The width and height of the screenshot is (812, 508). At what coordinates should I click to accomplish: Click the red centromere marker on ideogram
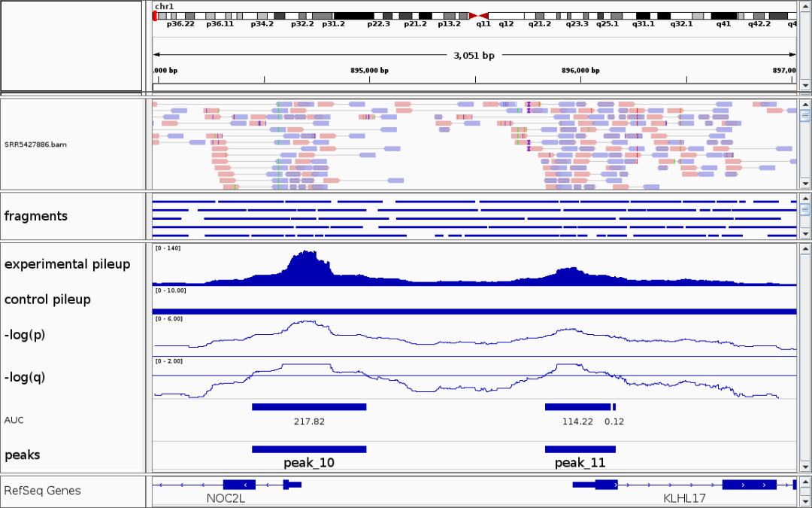tap(478, 16)
